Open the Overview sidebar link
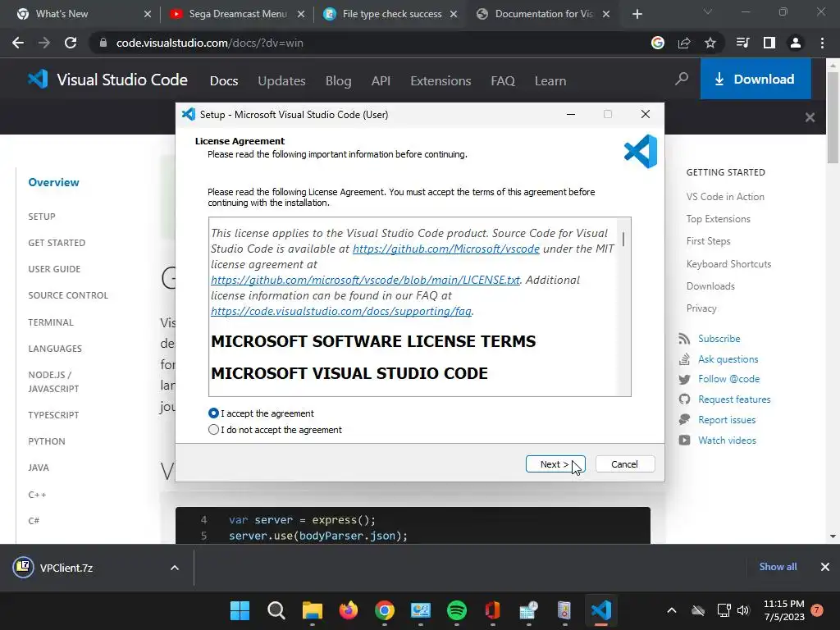The image size is (840, 630). [53, 182]
